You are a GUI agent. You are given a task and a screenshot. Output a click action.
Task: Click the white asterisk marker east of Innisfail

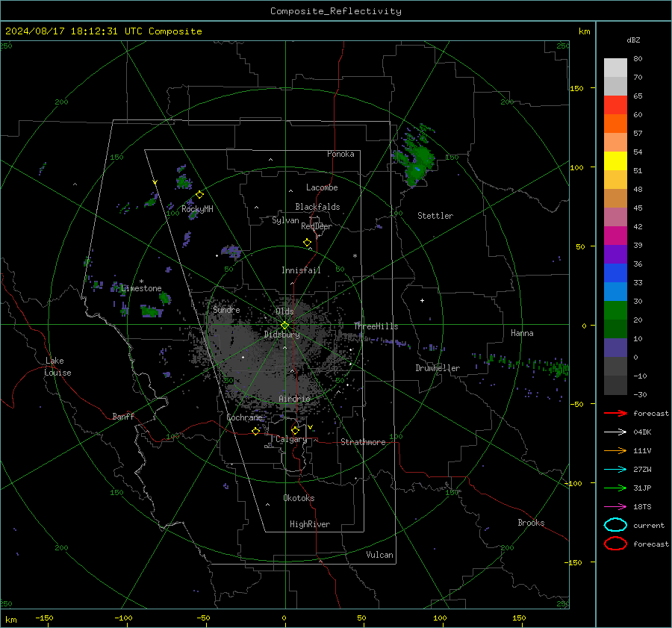pyautogui.click(x=355, y=256)
